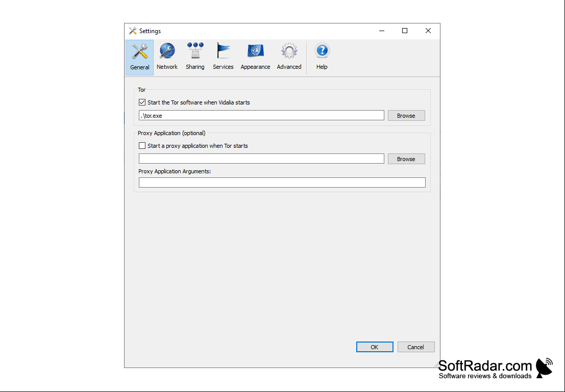Browse for the proxy application path

point(406,159)
